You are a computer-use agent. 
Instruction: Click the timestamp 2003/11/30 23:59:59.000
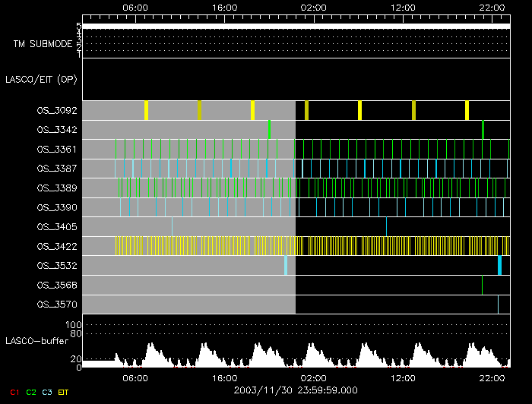click(296, 390)
